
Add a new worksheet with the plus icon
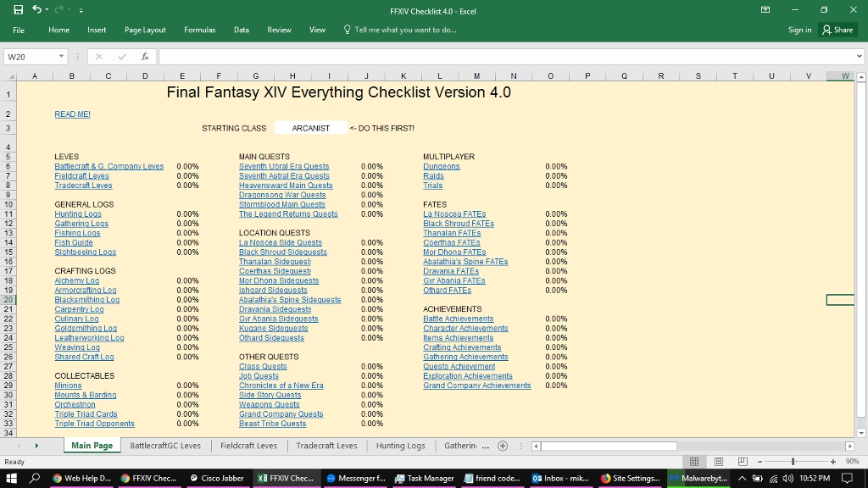pos(504,445)
